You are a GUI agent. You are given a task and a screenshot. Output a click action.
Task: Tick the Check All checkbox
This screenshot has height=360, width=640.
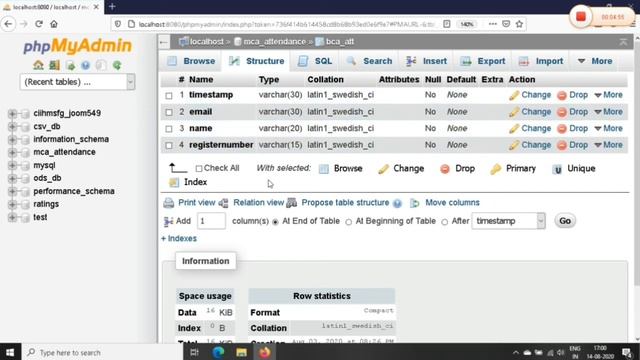pyautogui.click(x=199, y=169)
